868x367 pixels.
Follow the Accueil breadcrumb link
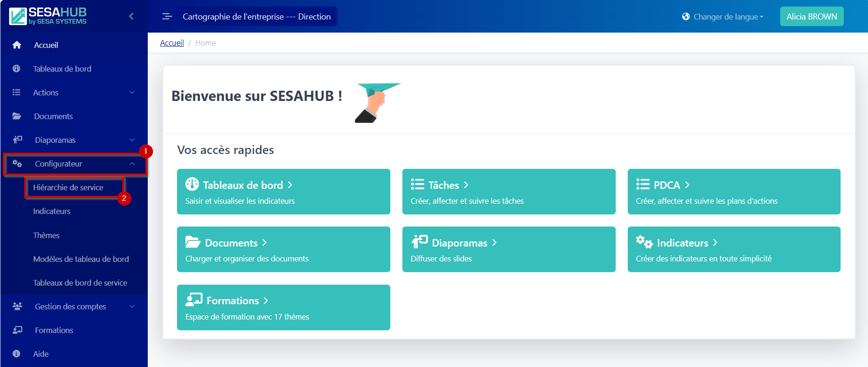(x=172, y=43)
